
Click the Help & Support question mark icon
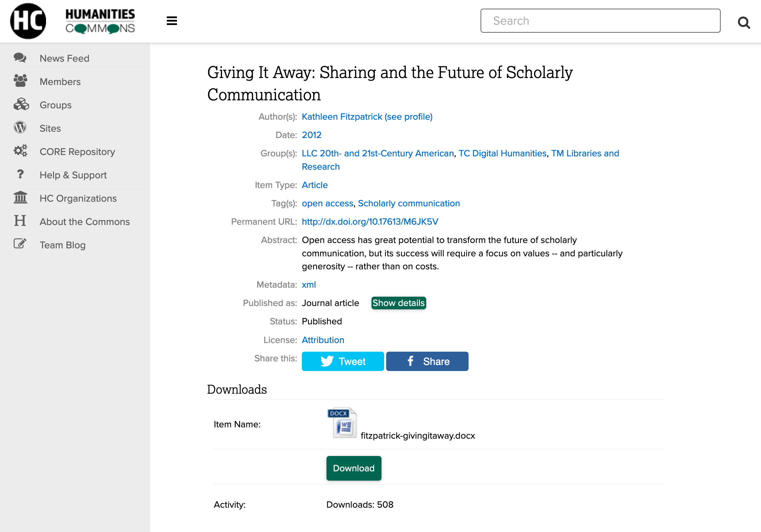20,174
